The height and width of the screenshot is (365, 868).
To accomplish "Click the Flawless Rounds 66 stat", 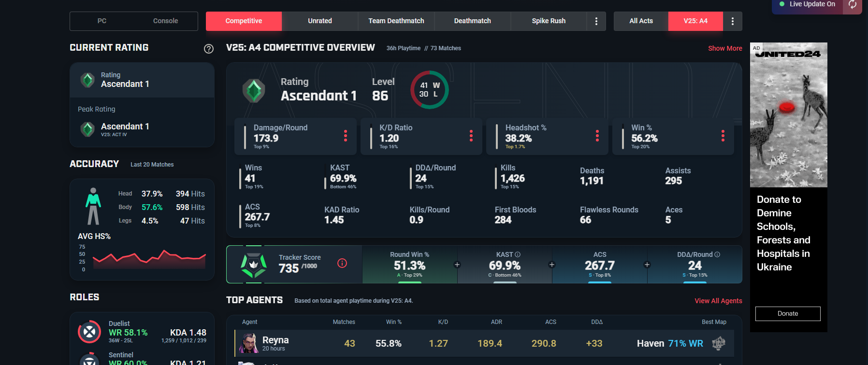I will [609, 215].
